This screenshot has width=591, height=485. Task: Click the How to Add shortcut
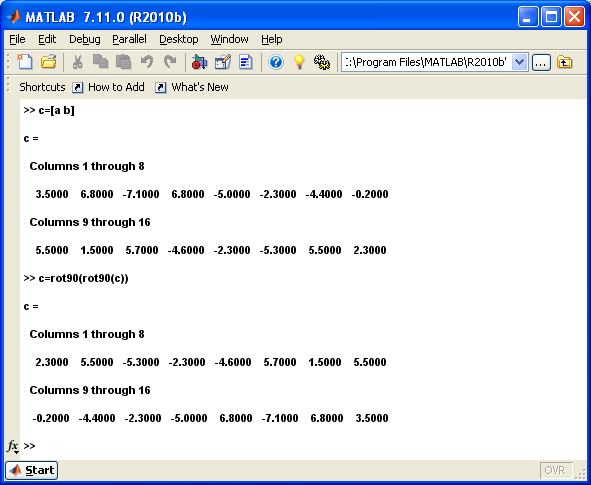click(109, 87)
